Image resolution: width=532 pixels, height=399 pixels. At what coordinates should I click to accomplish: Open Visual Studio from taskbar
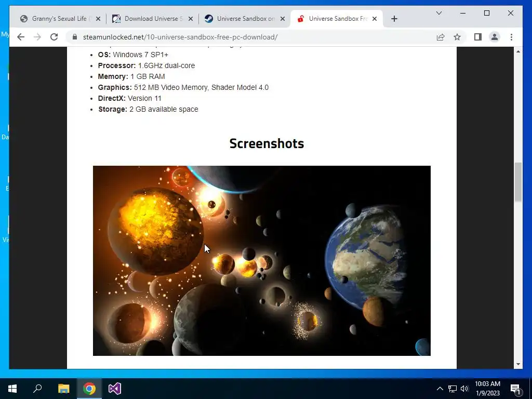pos(115,389)
